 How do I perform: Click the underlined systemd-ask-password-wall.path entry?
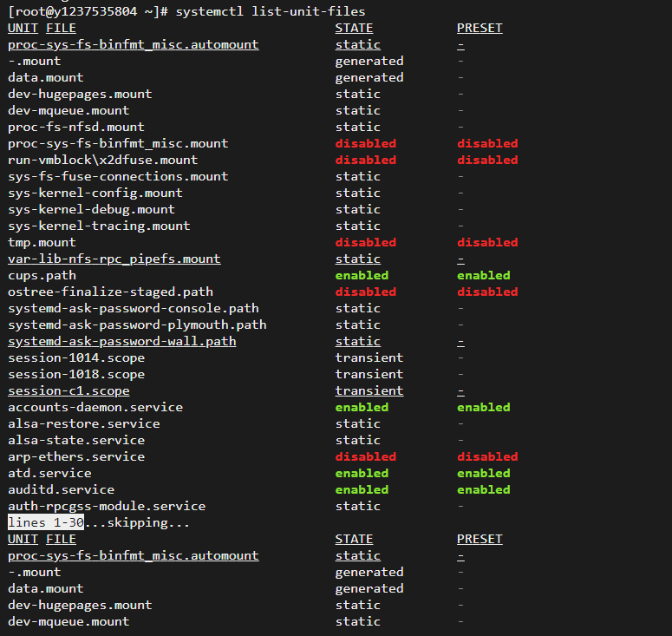(122, 341)
